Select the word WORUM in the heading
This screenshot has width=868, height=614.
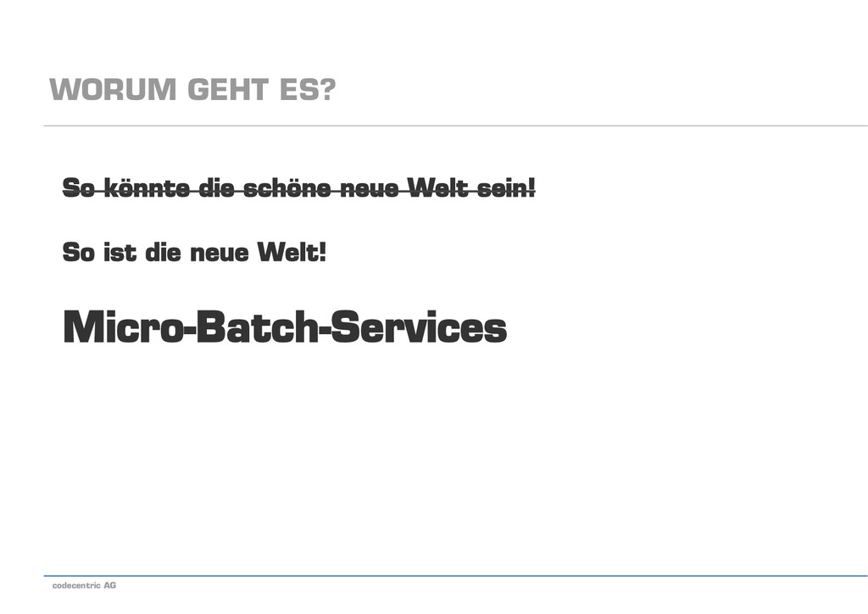click(113, 90)
